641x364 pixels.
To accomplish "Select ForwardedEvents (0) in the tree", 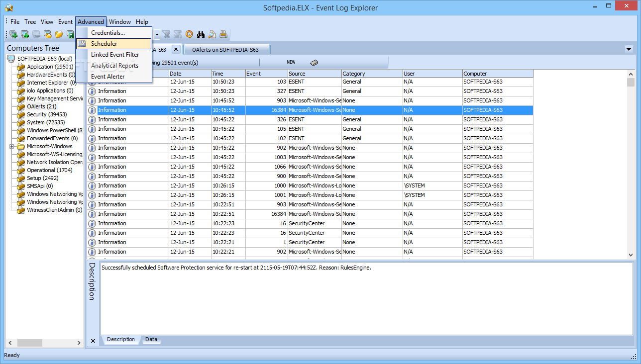I will pos(52,139).
